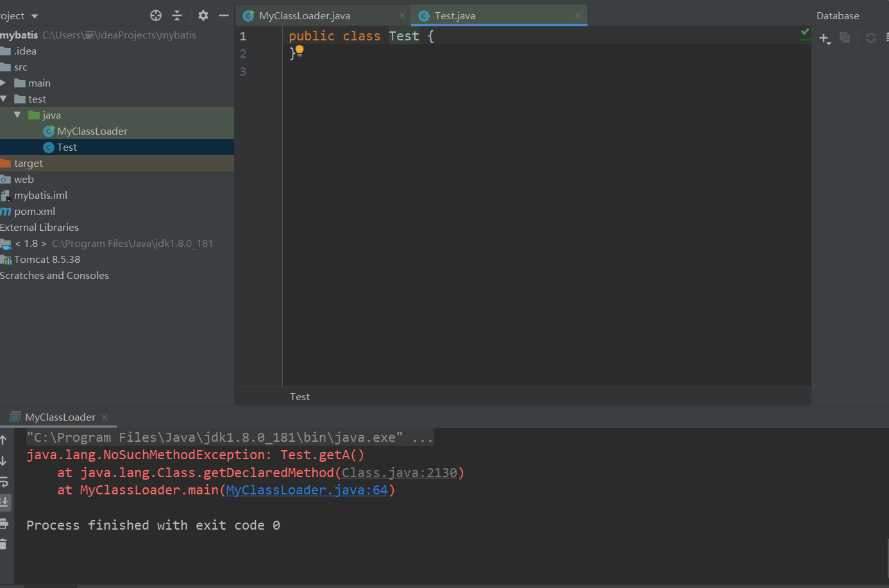This screenshot has width=889, height=588.
Task: Click the NoSuchMethodException error line
Action: click(x=195, y=455)
